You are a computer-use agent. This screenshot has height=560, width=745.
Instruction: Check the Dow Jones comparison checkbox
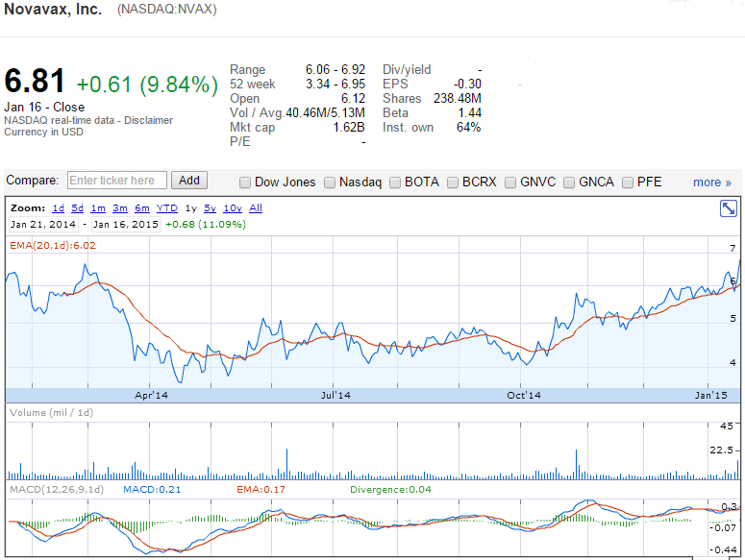tap(245, 183)
